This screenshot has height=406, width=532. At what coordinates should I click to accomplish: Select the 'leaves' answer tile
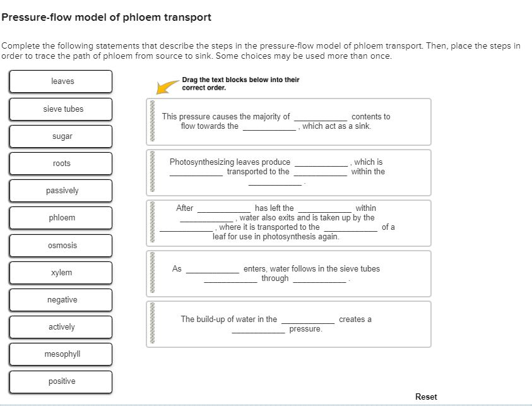click(61, 81)
